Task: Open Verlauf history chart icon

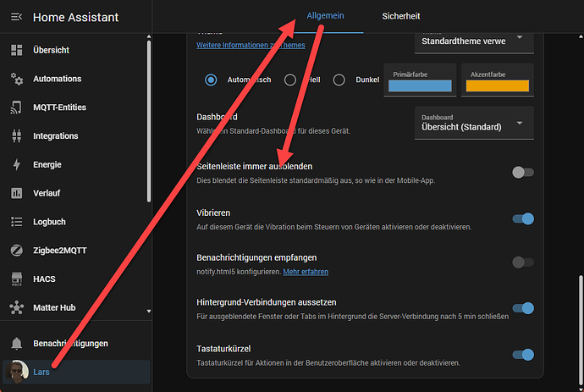Action: tap(17, 193)
